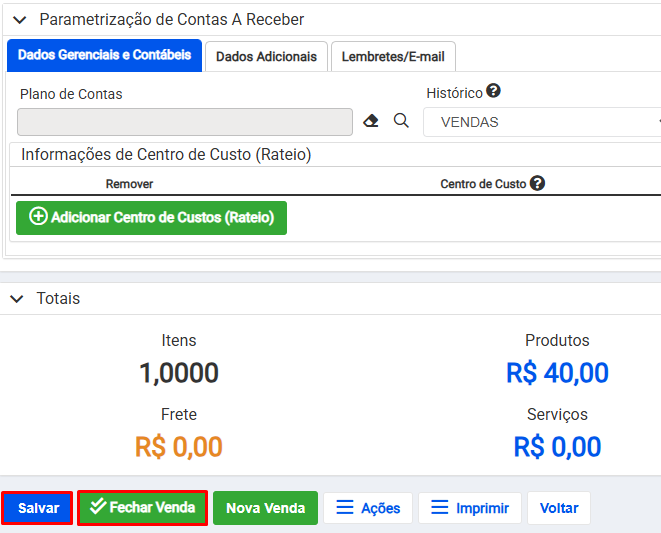Open the Lembretes/E-mail tab
The height and width of the screenshot is (533, 661).
pyautogui.click(x=393, y=57)
